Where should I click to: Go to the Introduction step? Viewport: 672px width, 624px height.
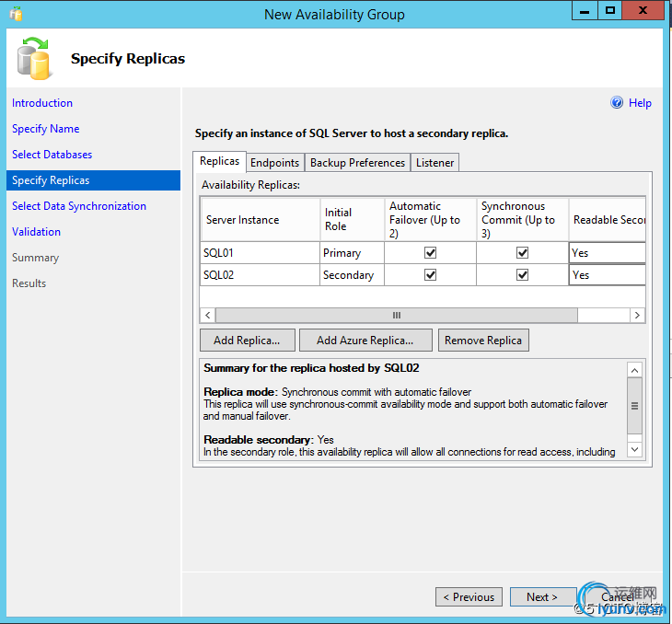click(x=42, y=103)
